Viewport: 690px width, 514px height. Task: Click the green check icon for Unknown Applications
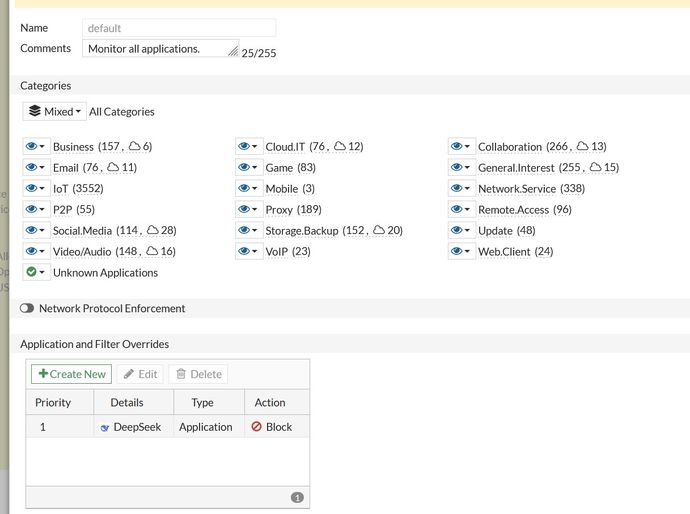coord(31,273)
